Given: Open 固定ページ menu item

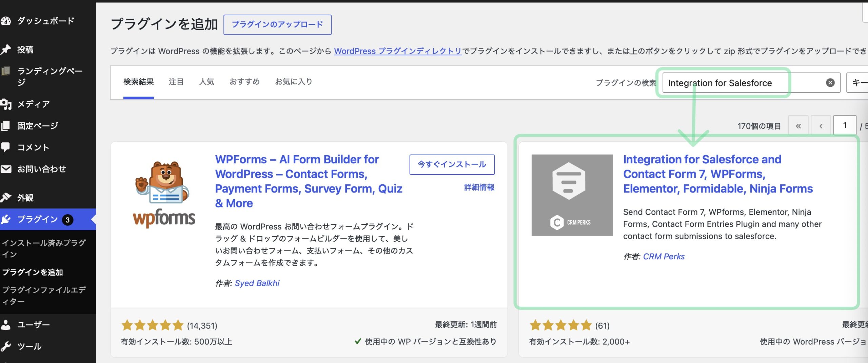Looking at the screenshot, I should click(x=38, y=126).
